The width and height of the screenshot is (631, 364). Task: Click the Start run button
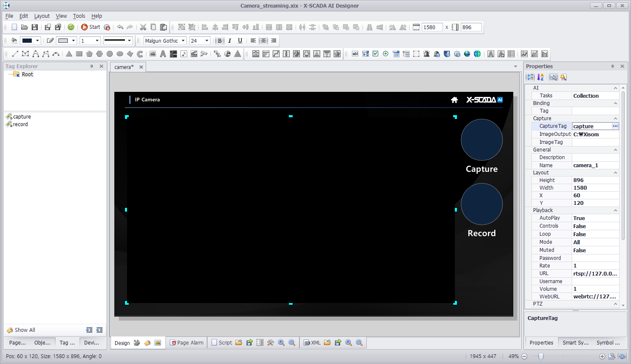(91, 27)
